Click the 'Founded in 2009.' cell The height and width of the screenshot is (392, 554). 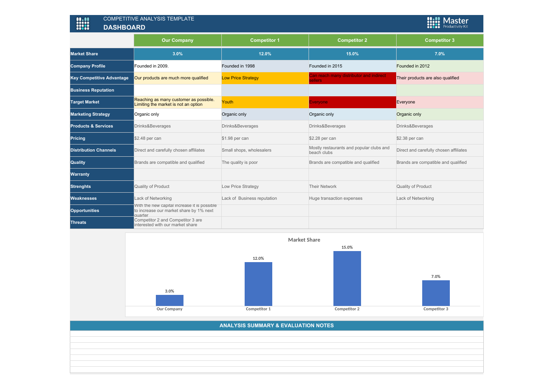pos(178,66)
